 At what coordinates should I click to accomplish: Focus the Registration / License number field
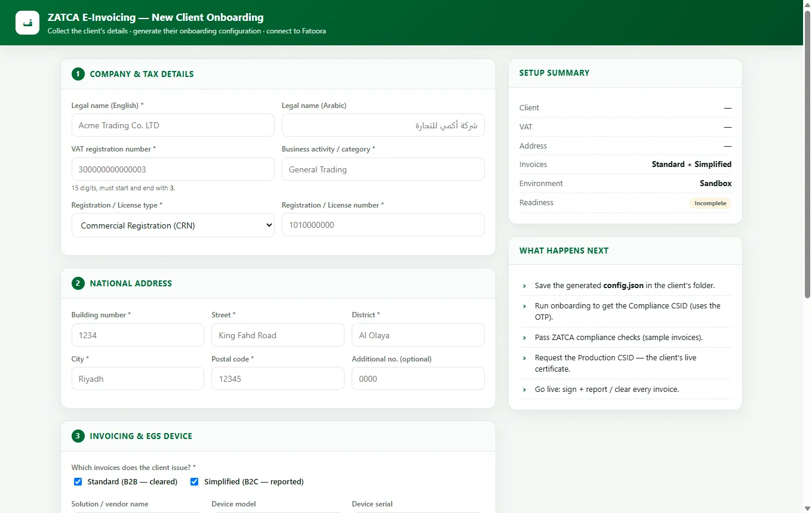tap(383, 225)
